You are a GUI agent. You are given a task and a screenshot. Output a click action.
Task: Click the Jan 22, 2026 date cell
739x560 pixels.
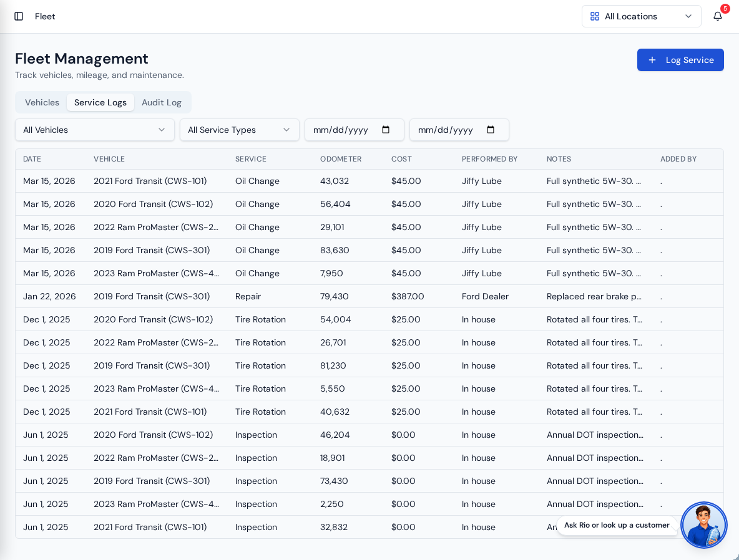49,296
